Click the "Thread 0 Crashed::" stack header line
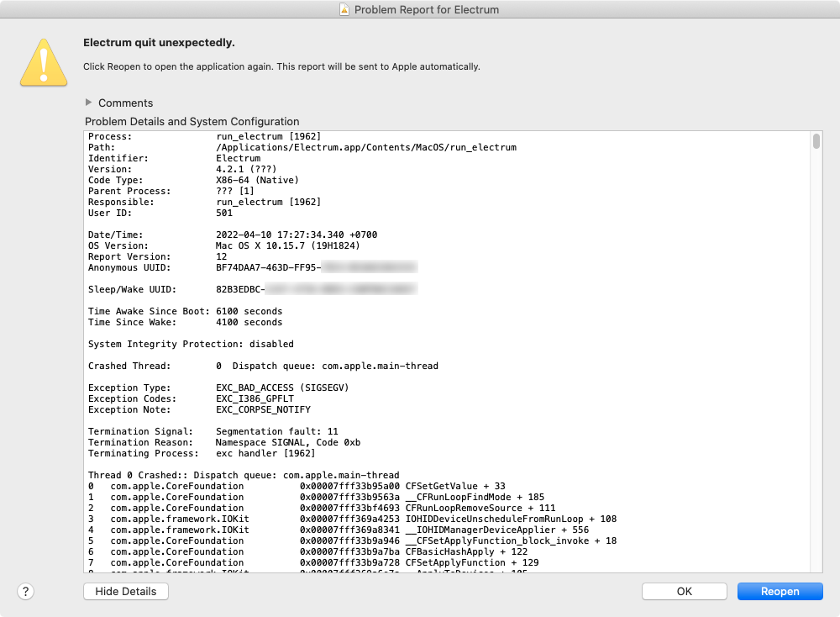840x617 pixels. pos(244,476)
